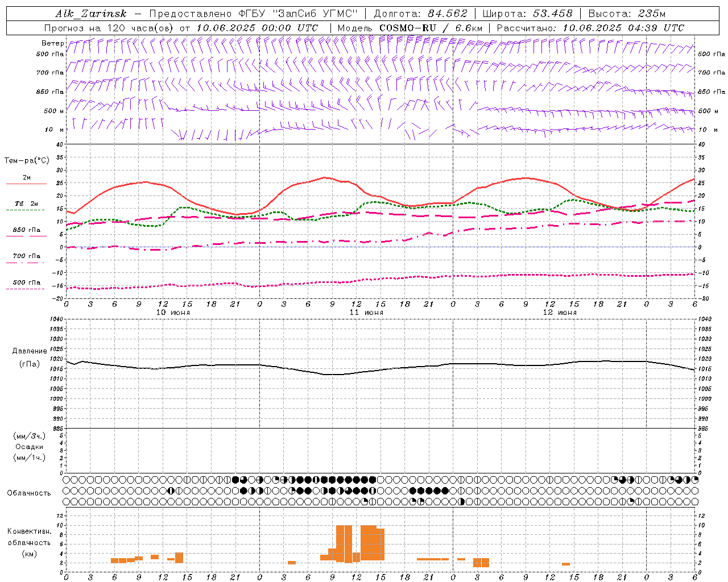Click the station name Alk_Zarinsk in header
The image size is (728, 582).
(91, 14)
